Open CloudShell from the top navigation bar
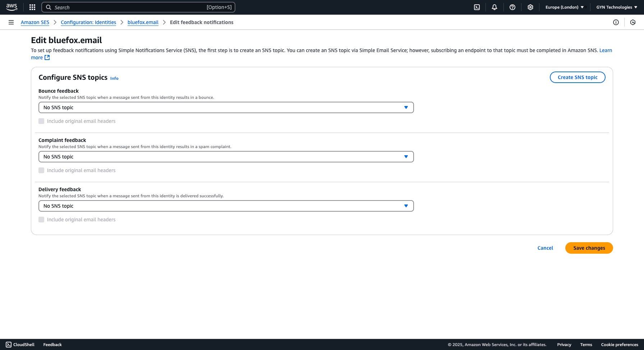Viewport: 644px width, 350px height. click(477, 7)
